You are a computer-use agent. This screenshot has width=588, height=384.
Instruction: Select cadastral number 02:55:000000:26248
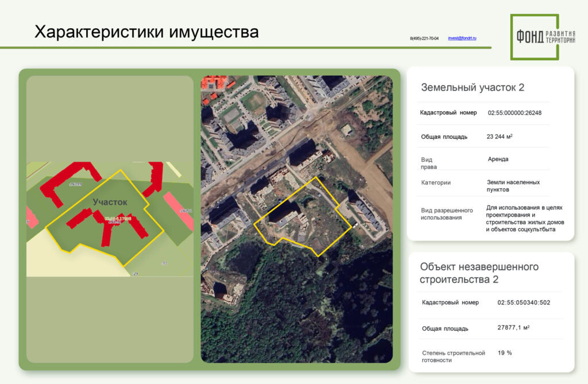pos(514,113)
